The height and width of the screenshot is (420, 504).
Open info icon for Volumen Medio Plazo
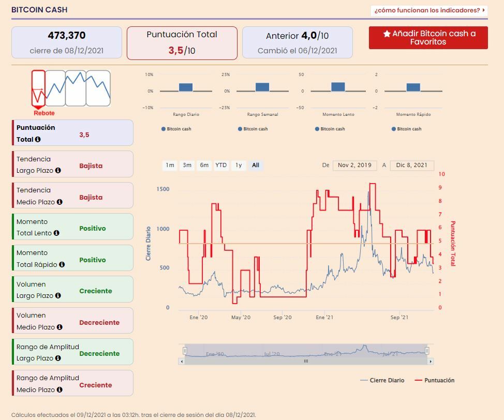(60, 327)
